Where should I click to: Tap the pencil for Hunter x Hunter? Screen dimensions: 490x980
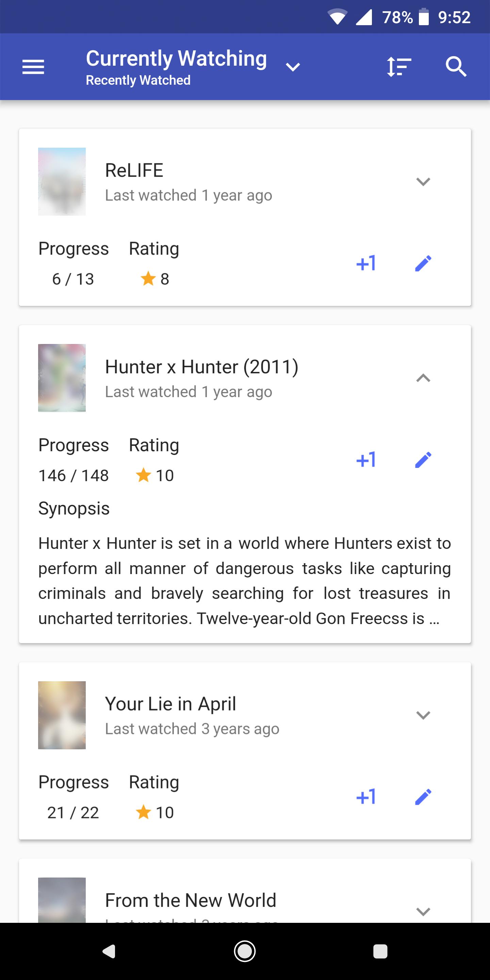point(423,460)
